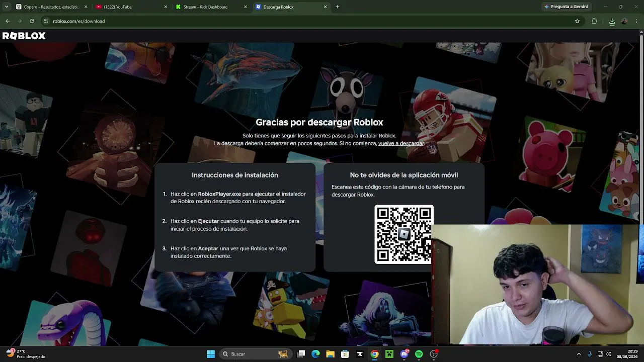The height and width of the screenshot is (362, 644).
Task: Click the 'vuelve a descargar' link
Action: tap(401, 143)
